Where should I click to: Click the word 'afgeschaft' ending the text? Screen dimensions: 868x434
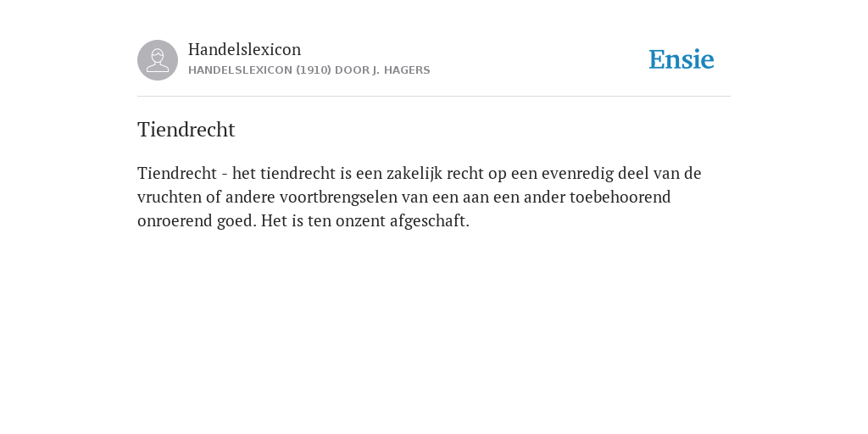click(x=427, y=221)
